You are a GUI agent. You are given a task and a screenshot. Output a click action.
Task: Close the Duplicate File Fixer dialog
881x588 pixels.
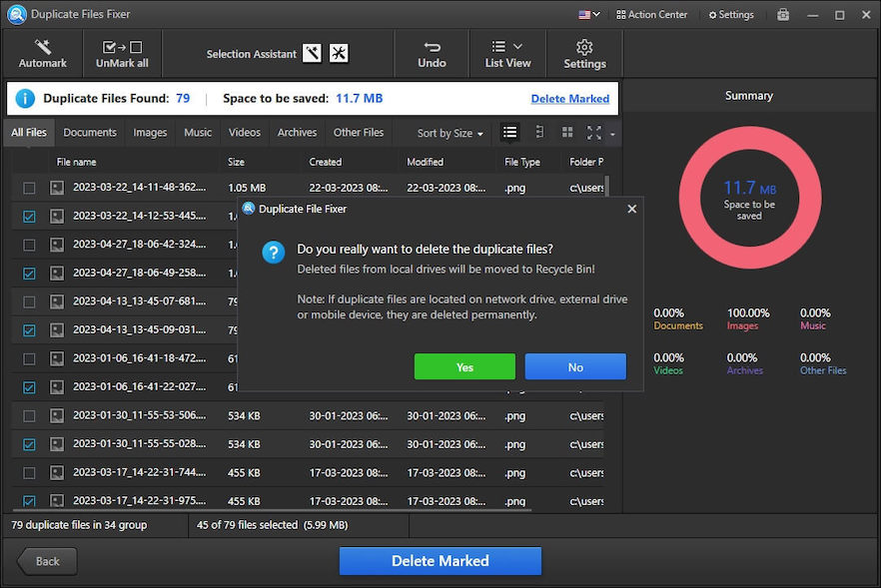[632, 209]
